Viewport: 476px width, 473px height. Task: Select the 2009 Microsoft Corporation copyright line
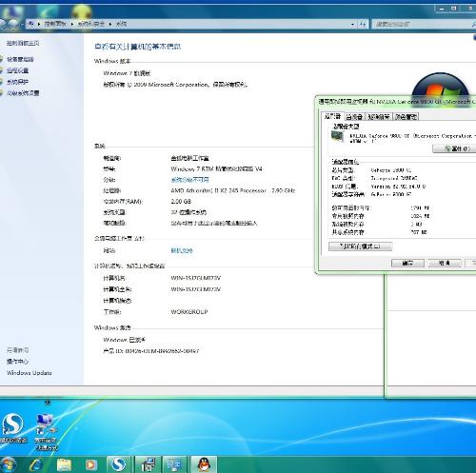point(175,85)
